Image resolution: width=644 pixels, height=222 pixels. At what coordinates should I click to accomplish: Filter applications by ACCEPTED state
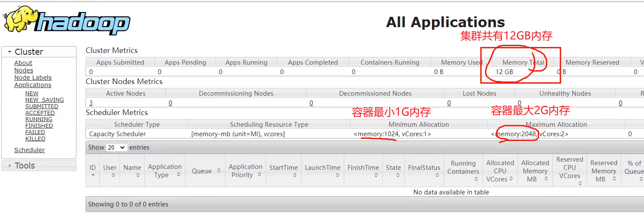click(40, 113)
